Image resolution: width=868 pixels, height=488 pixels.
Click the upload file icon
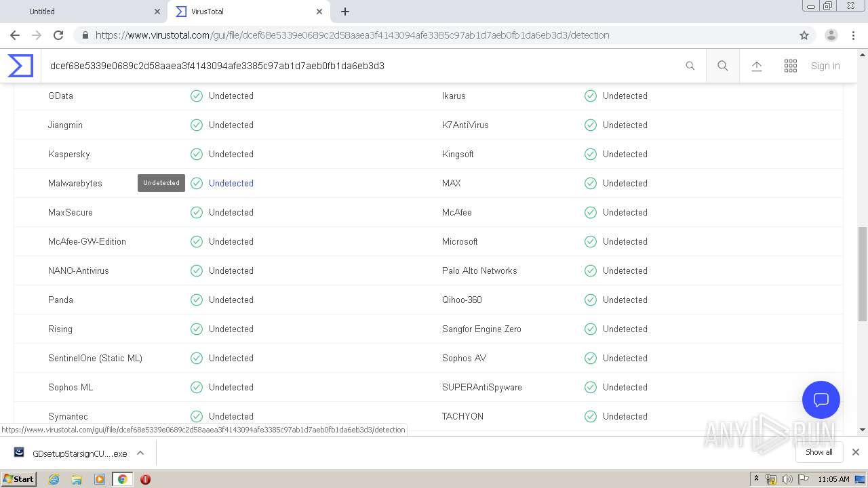[757, 66]
